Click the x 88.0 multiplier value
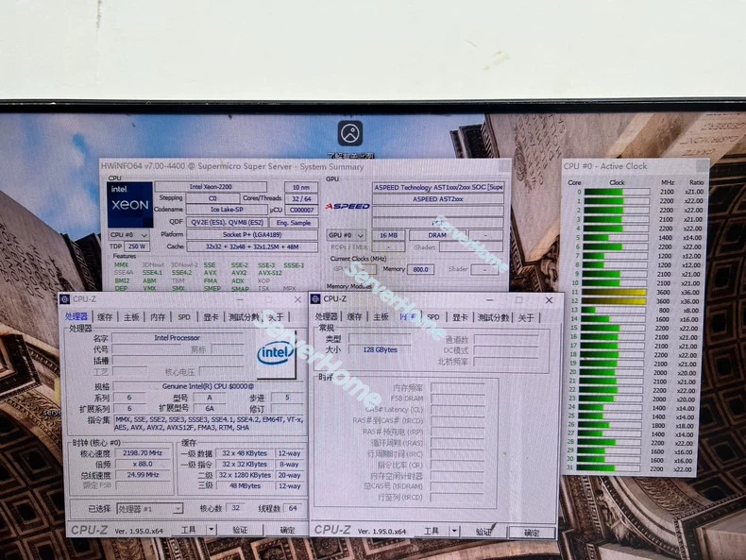Viewport: 746px width, 560px height. 143,464
